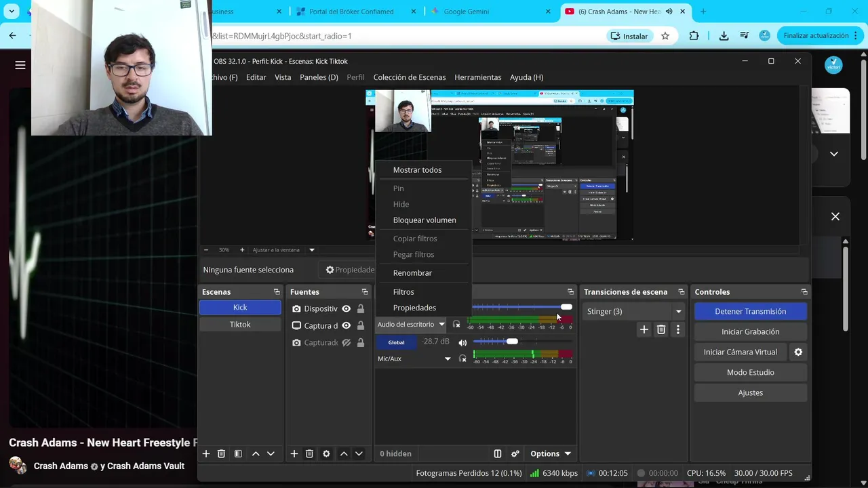
Task: Add a scene transition with plus icon
Action: click(644, 329)
